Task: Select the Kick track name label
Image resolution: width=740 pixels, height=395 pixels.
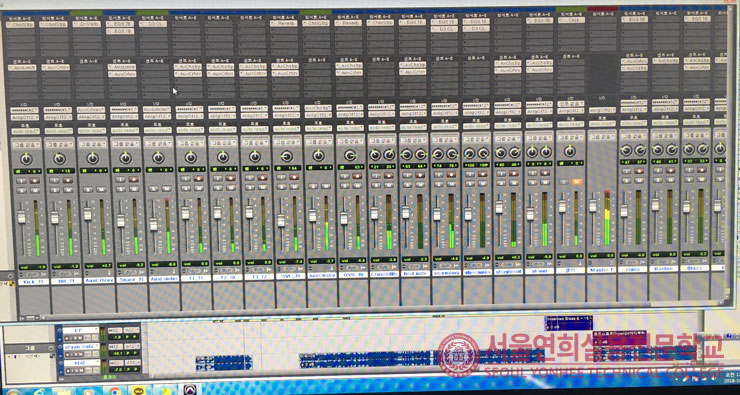Action: [34, 282]
